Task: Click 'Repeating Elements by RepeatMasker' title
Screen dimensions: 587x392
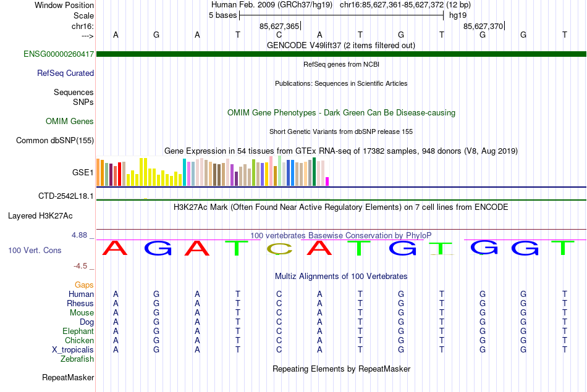Action: tap(341, 369)
